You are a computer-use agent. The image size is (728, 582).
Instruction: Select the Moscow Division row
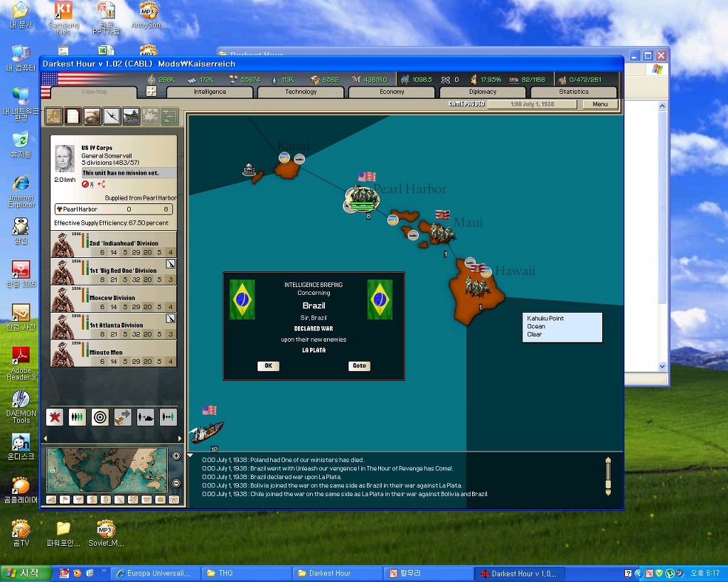[113, 299]
